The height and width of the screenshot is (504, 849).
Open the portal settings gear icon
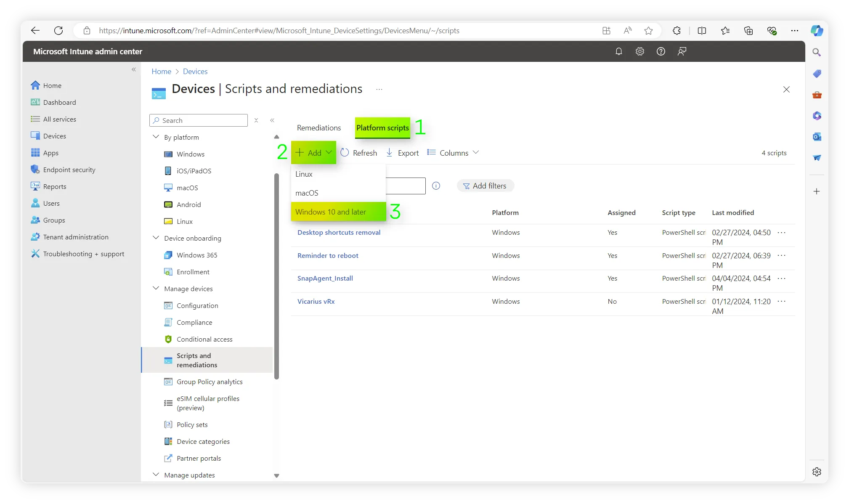pyautogui.click(x=639, y=51)
